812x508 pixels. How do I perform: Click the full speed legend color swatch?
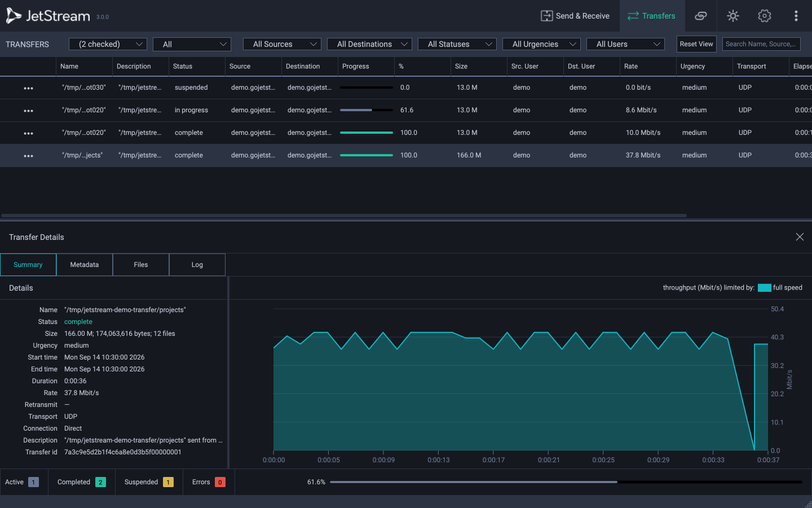[x=765, y=288]
